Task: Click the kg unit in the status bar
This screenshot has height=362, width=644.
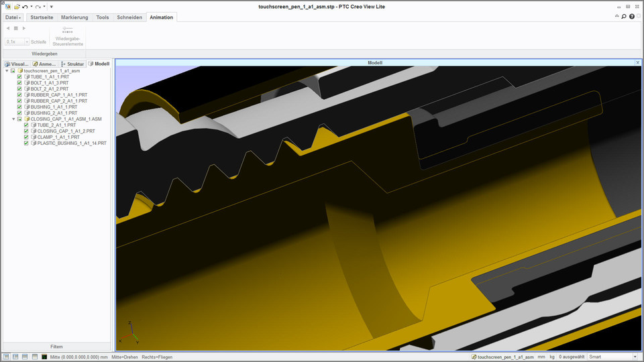Action: 552,357
